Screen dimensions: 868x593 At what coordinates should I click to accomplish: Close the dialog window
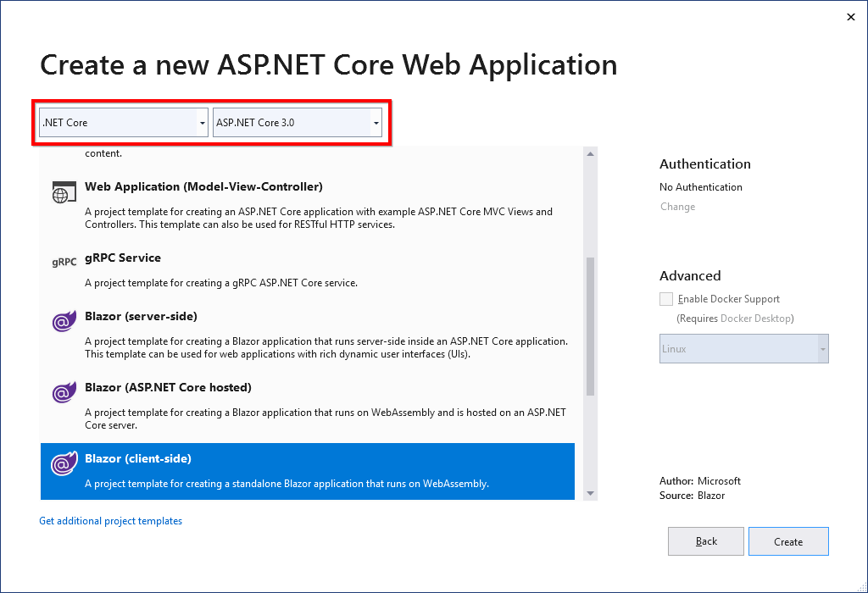point(851,17)
